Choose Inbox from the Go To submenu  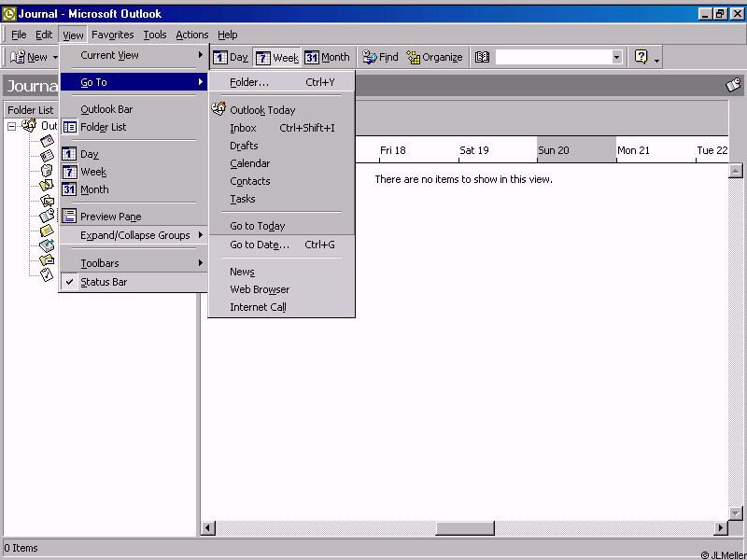[243, 128]
